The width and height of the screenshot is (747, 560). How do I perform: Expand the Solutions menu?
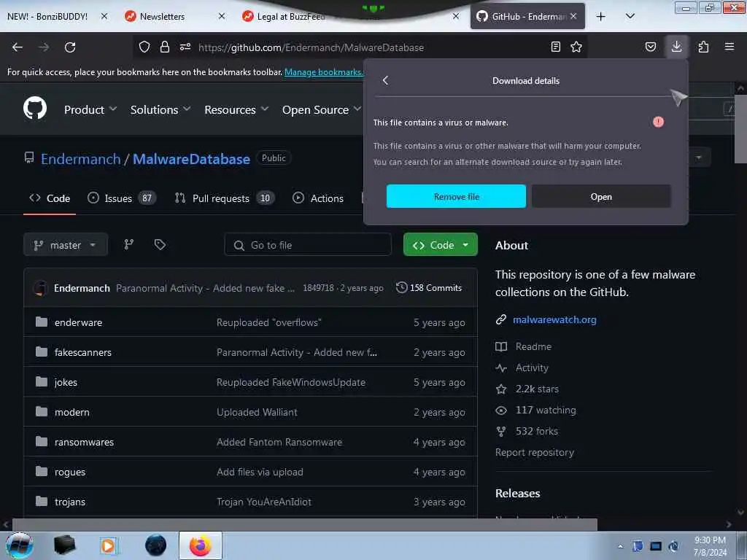point(160,109)
